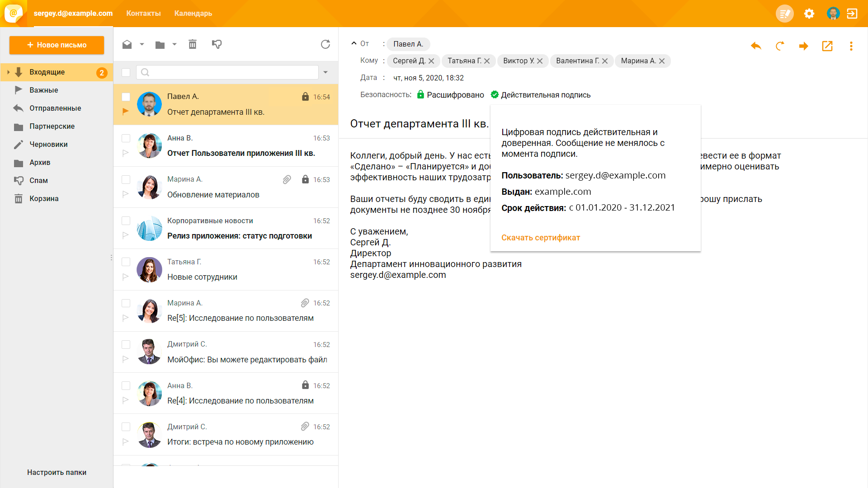Click the Reply arrow icon
The image size is (868, 488).
point(756,46)
